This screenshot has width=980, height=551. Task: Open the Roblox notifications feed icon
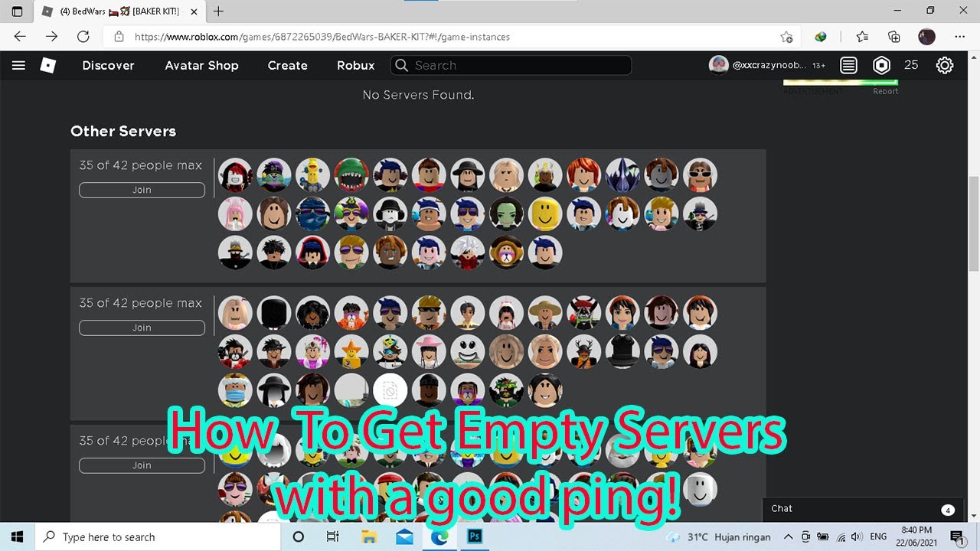pos(848,65)
